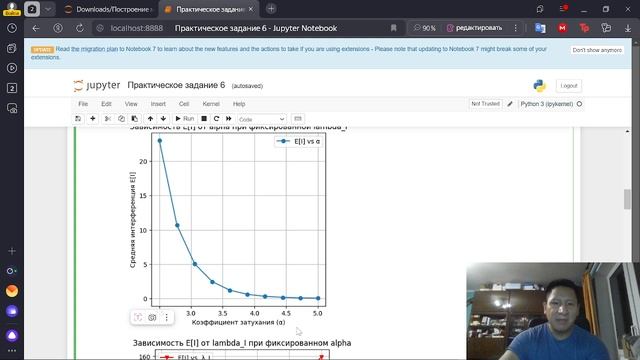Restart the kernel with circular arrow

click(x=216, y=119)
